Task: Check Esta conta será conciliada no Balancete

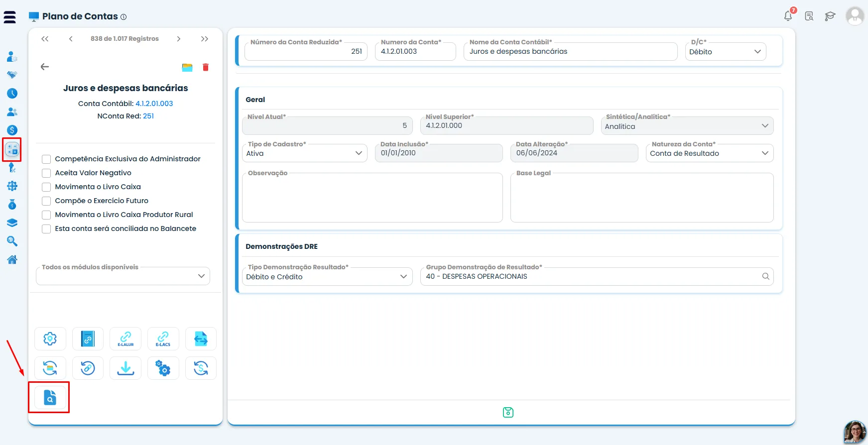Action: pos(46,229)
